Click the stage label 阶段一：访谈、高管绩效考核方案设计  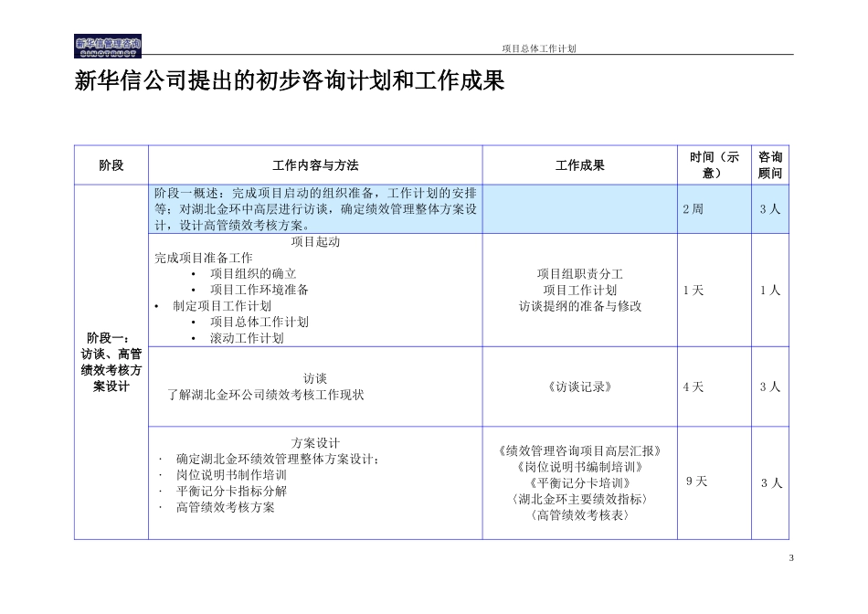pyautogui.click(x=111, y=362)
